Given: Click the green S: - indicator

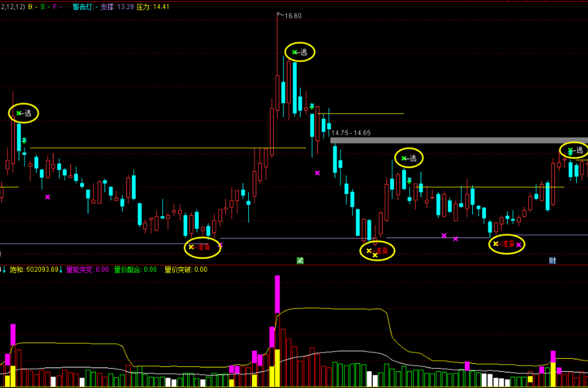Looking at the screenshot, I should pos(45,7).
